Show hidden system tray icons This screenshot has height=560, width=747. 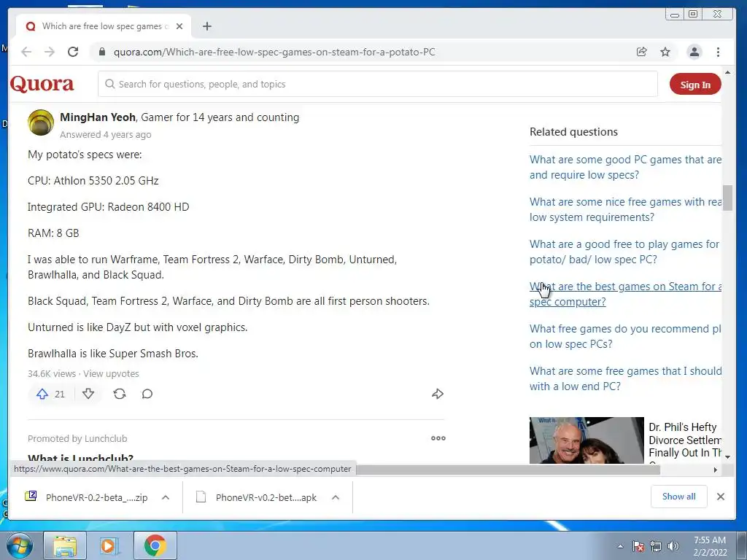click(620, 546)
